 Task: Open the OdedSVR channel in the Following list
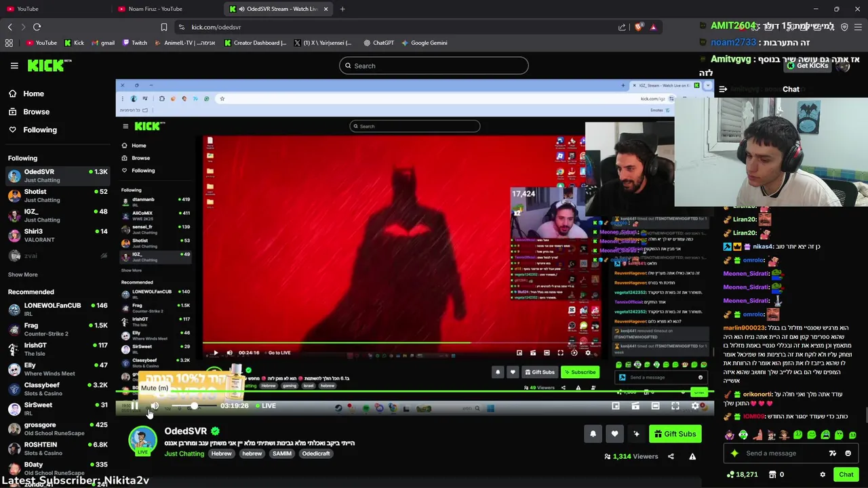58,176
